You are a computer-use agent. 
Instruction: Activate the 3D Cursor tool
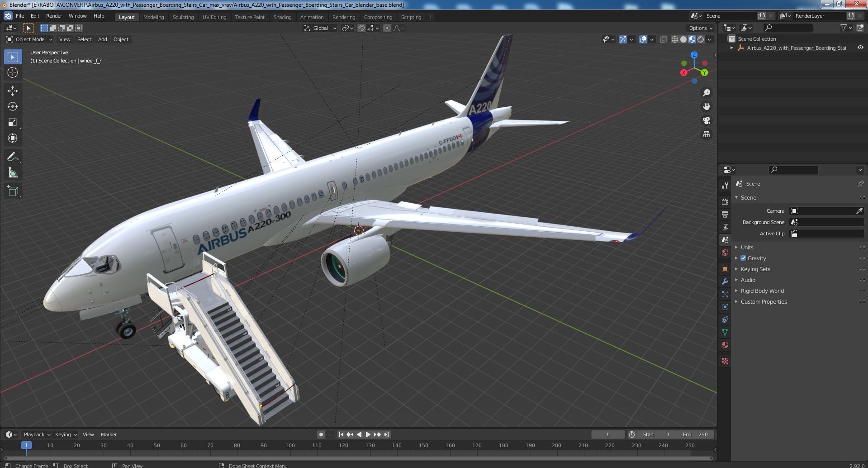coord(13,72)
